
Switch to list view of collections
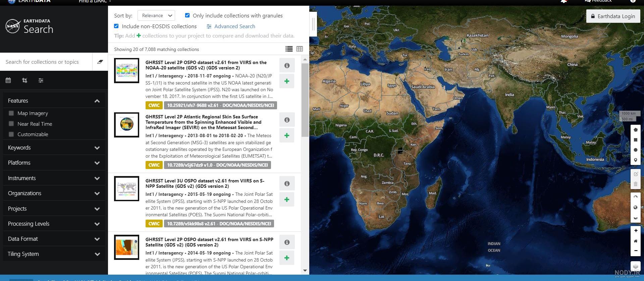tap(289, 49)
